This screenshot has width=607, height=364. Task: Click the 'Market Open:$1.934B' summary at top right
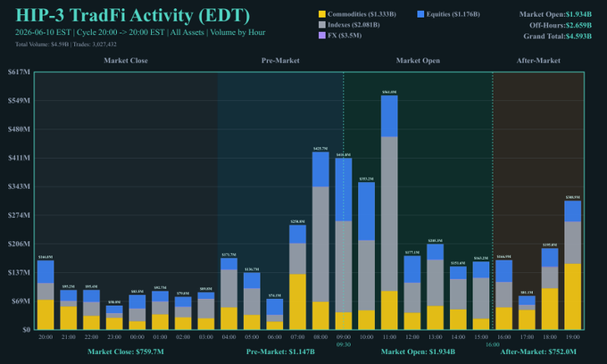[x=555, y=14]
